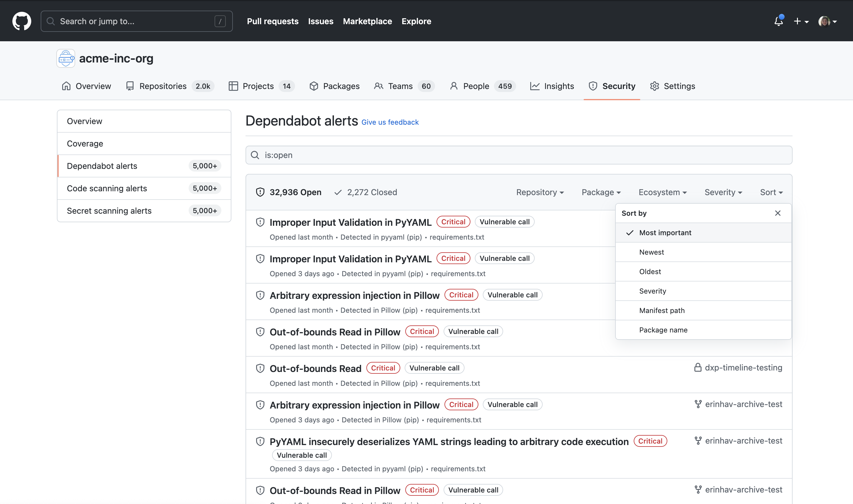Go to Pull requests
This screenshot has height=504, width=853.
click(x=273, y=22)
